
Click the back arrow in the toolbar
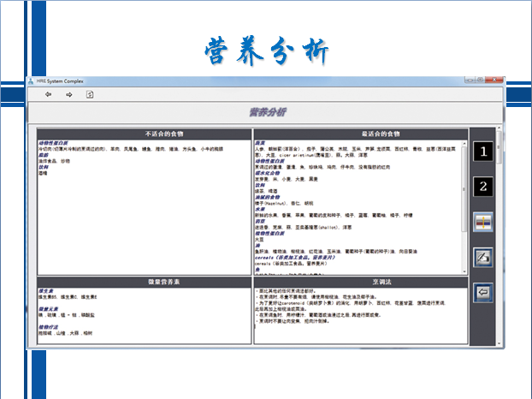click(48, 94)
